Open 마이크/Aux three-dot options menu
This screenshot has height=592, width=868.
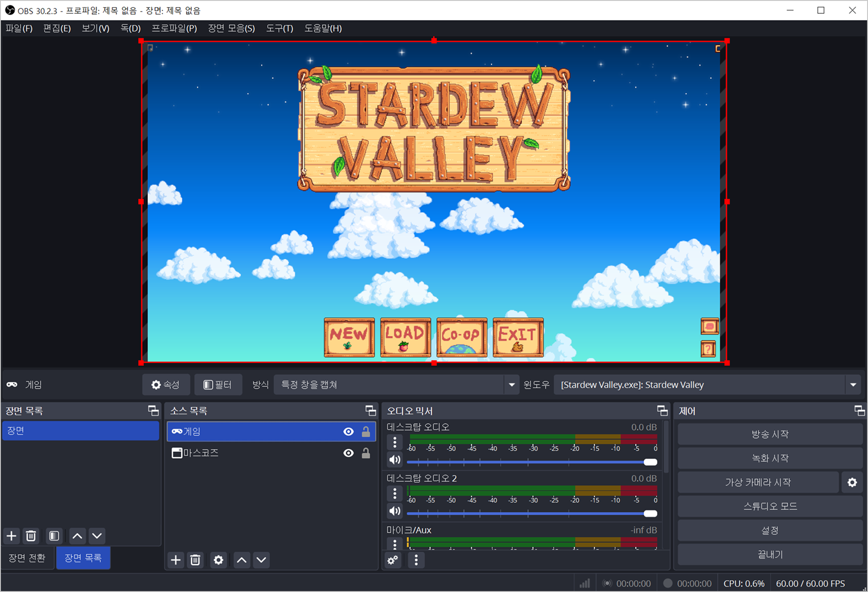(x=395, y=544)
